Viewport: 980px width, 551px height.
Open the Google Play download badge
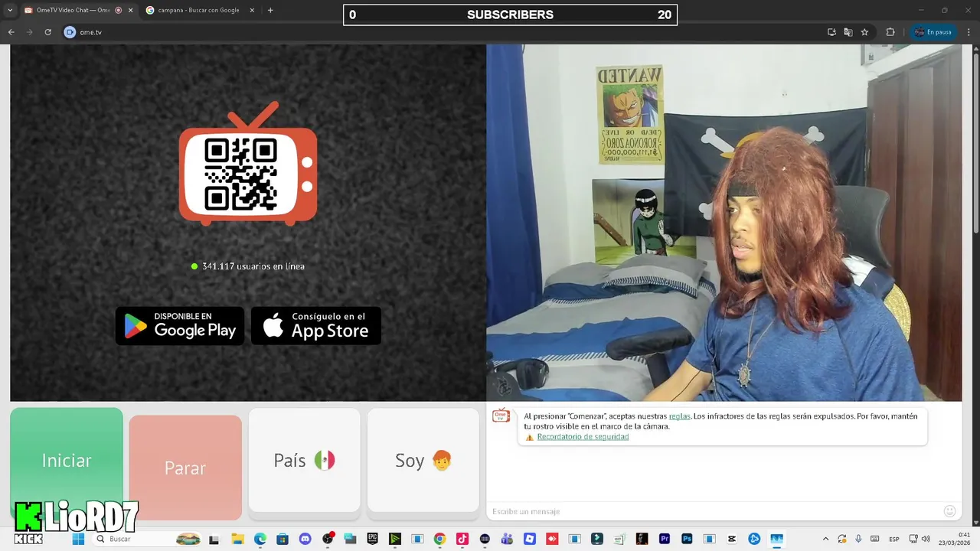180,325
